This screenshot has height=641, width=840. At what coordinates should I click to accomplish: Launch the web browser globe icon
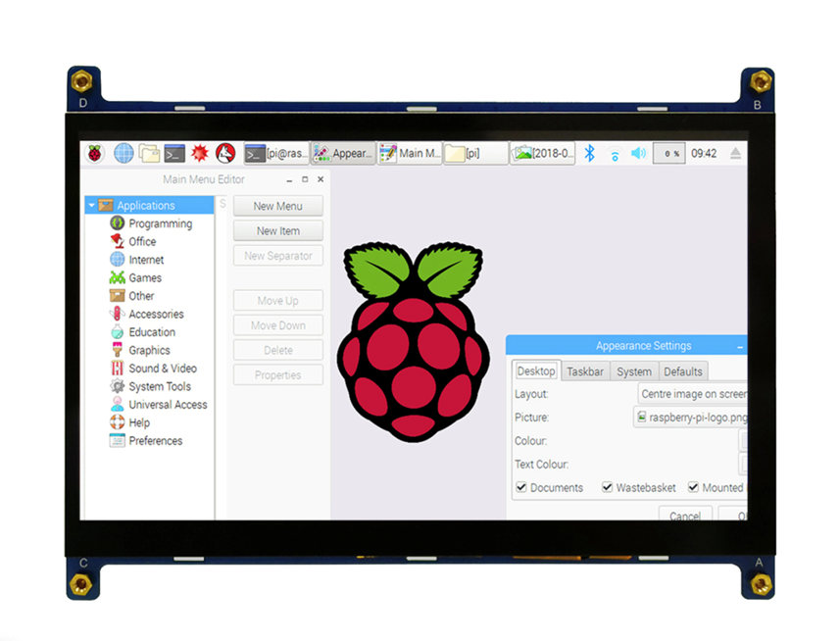click(x=124, y=154)
